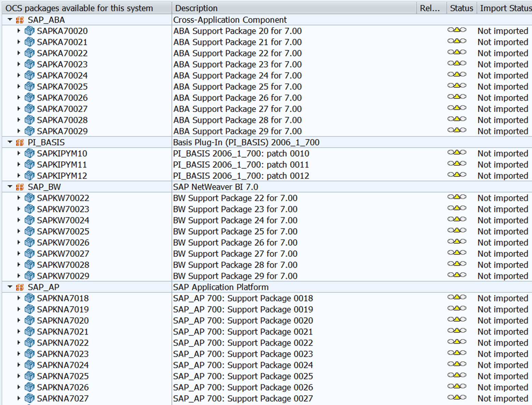Image resolution: width=532 pixels, height=405 pixels.
Task: Click package icon next to SAPKNA7021
Action: (x=30, y=332)
